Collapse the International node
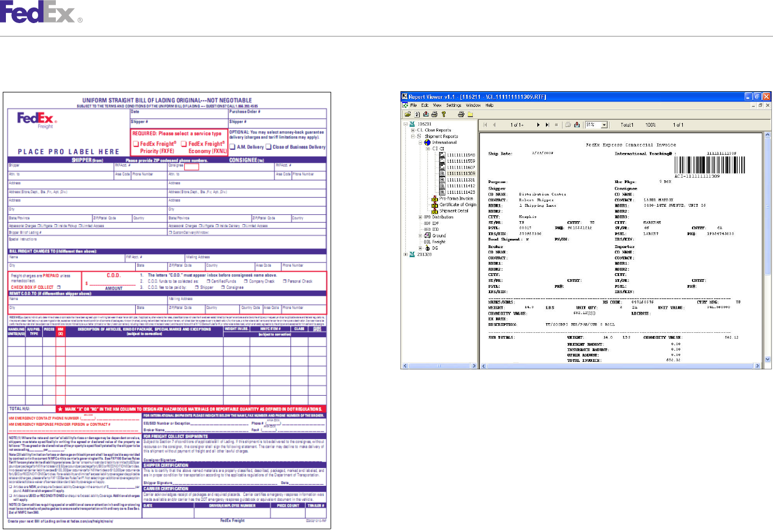The image size is (773, 532). click(x=420, y=143)
